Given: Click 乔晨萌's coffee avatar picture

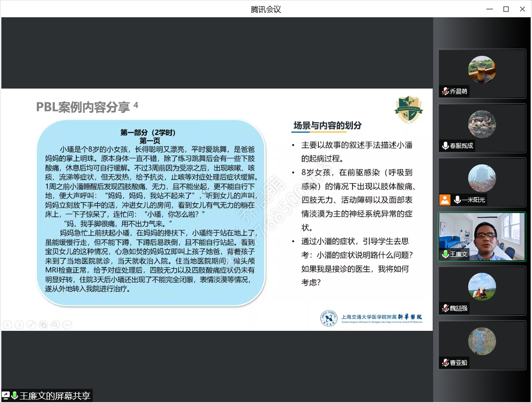Looking at the screenshot, I should click(x=482, y=70).
